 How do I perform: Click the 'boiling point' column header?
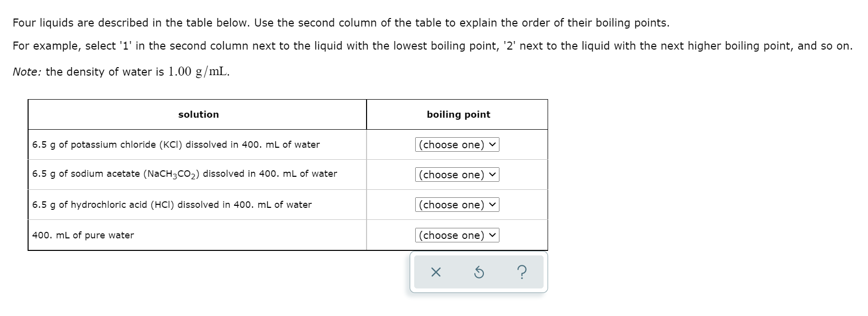pos(458,115)
